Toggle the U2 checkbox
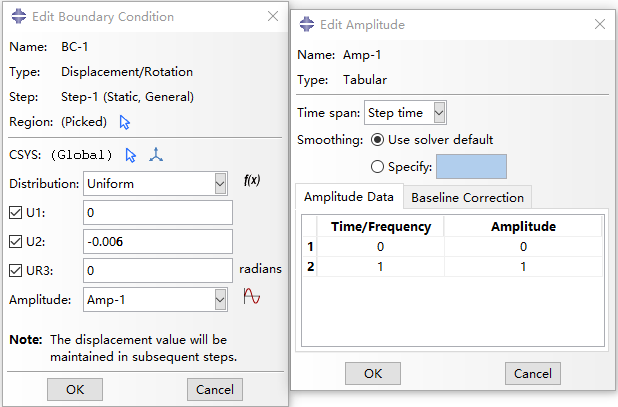The image size is (618, 407). [x=16, y=241]
